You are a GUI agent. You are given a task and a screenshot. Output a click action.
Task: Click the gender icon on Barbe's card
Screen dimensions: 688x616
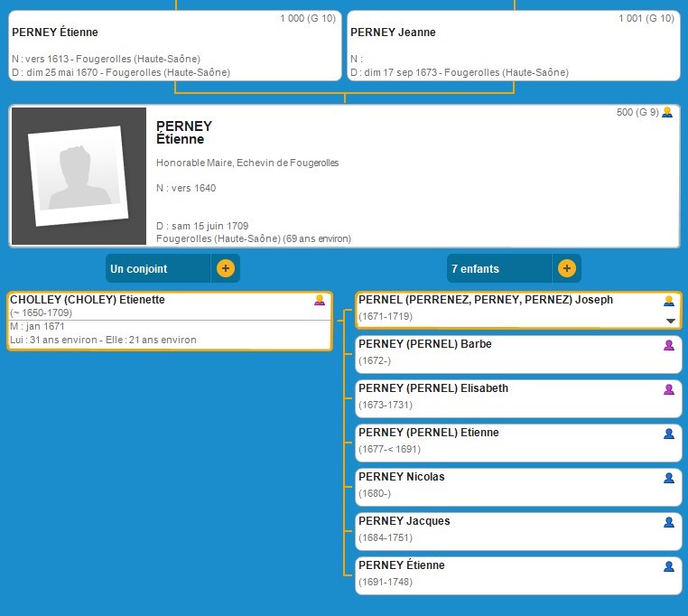(x=669, y=345)
